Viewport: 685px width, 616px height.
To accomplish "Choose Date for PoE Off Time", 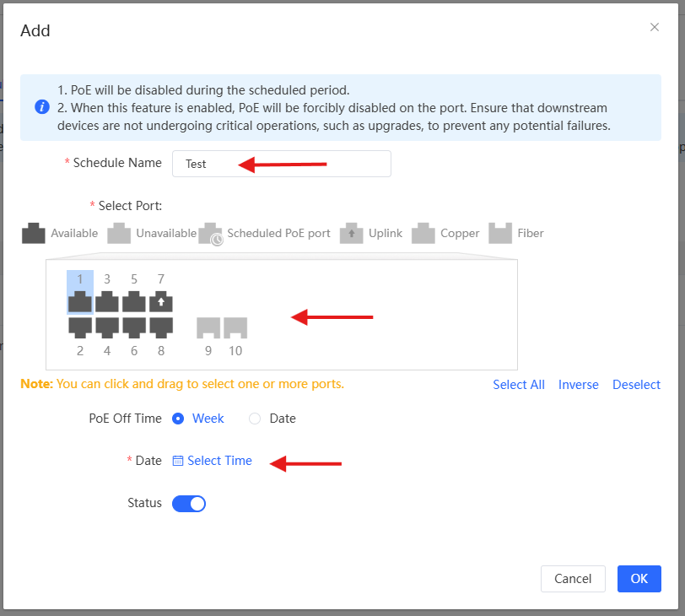I will 255,419.
